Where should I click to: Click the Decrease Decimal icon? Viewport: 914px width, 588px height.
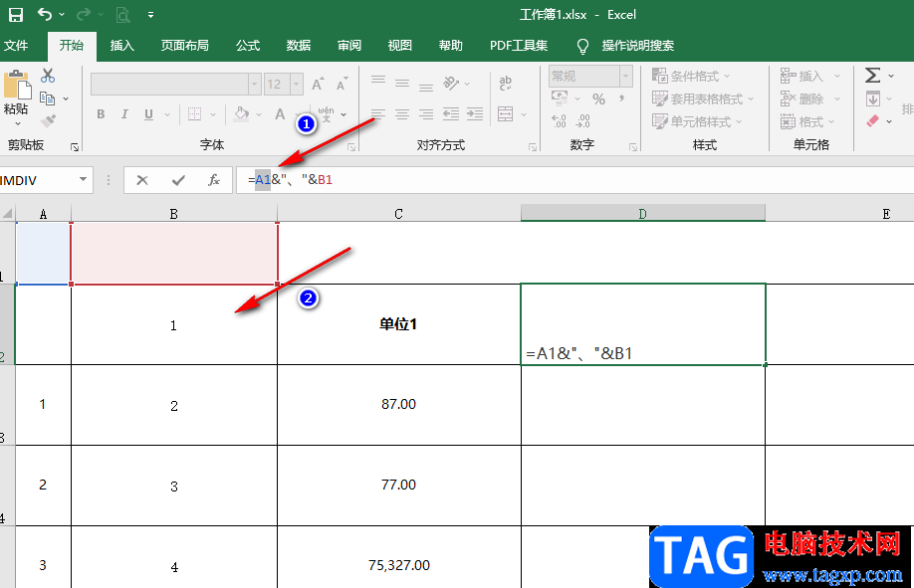[x=582, y=121]
